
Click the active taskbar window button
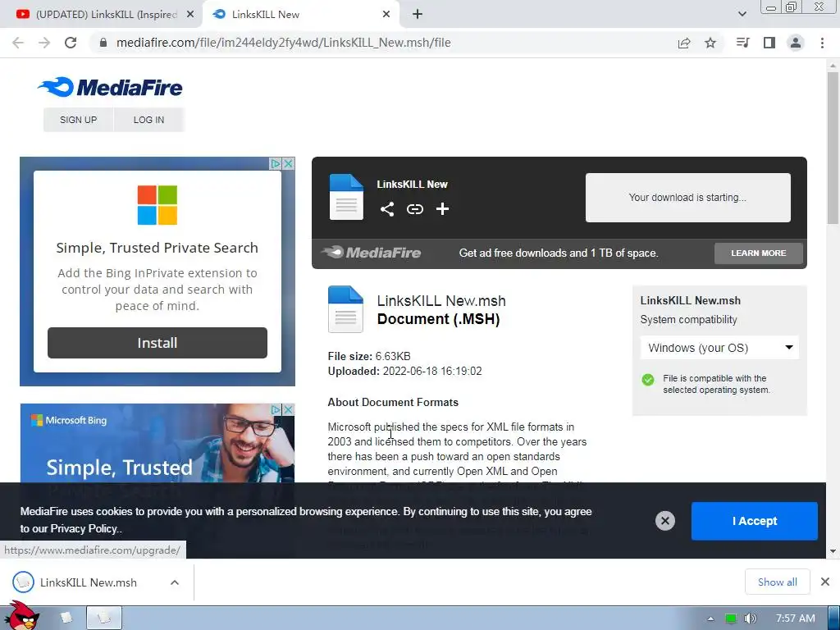(x=104, y=619)
